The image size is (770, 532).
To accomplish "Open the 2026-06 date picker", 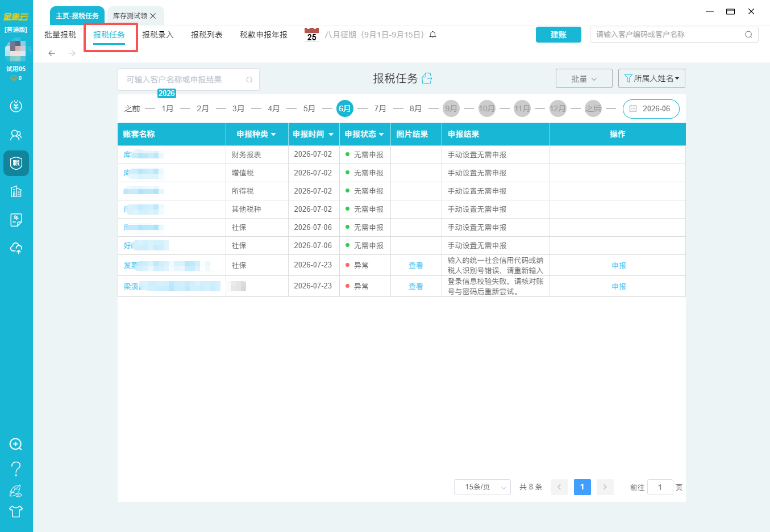I will pos(651,109).
